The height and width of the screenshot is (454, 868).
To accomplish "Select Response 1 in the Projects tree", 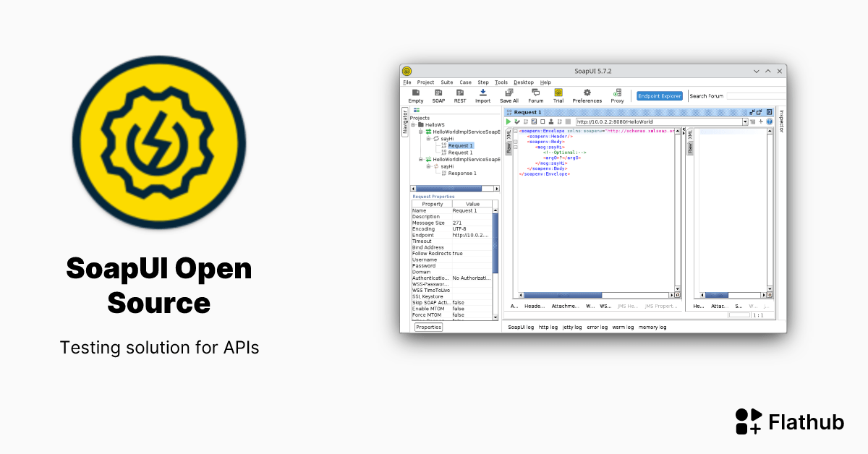I will click(462, 173).
